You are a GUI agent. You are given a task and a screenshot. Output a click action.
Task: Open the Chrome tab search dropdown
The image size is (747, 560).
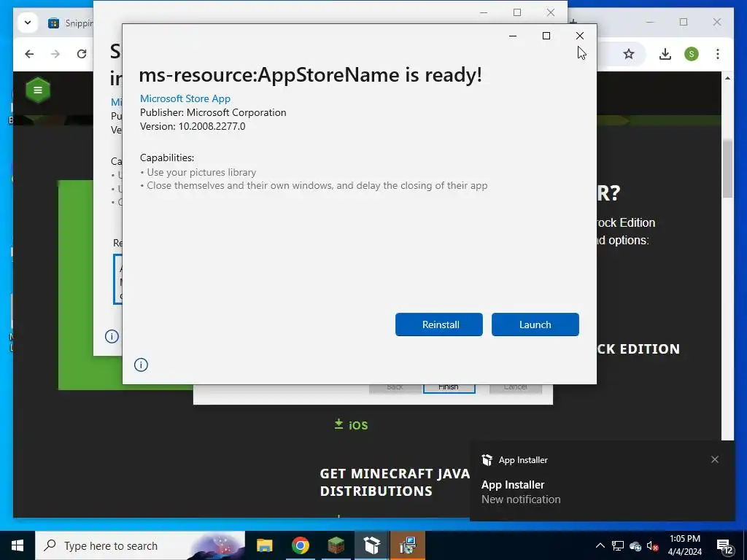[28, 23]
